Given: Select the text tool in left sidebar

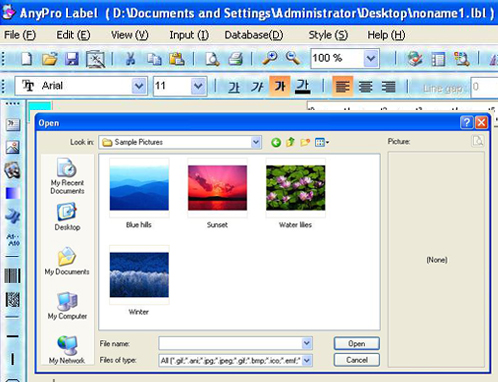Looking at the screenshot, I should (13, 125).
